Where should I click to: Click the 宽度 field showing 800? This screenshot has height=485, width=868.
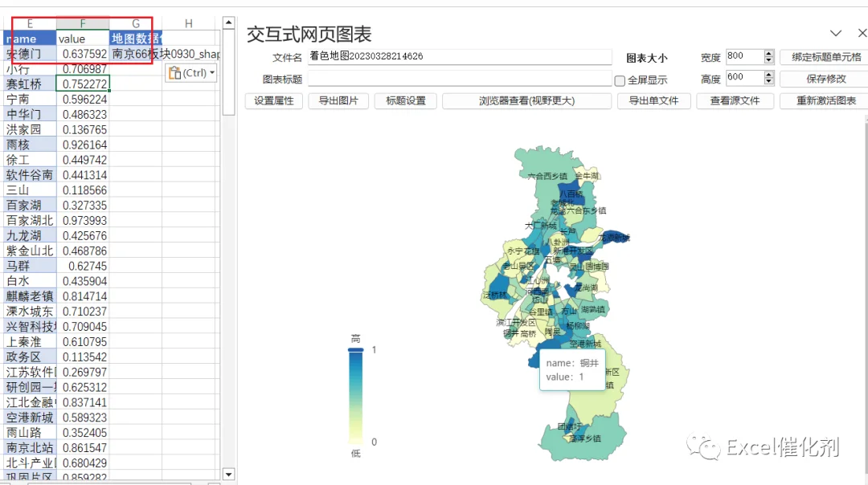point(744,57)
